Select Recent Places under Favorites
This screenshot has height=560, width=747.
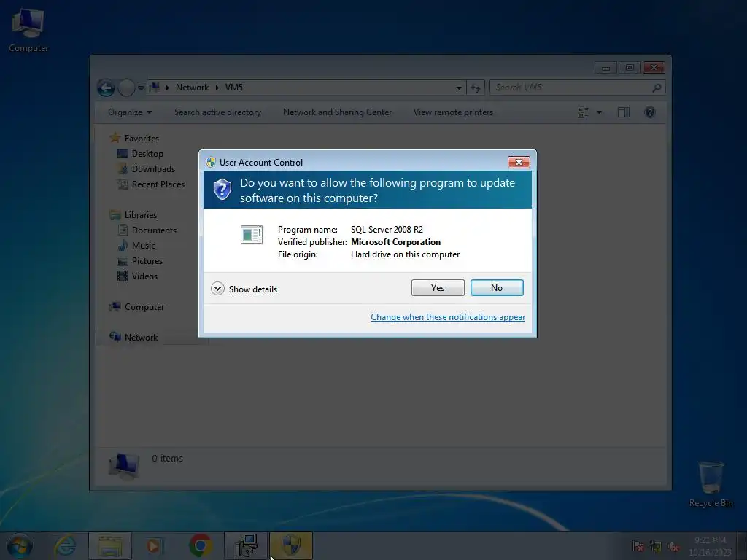[x=158, y=184]
